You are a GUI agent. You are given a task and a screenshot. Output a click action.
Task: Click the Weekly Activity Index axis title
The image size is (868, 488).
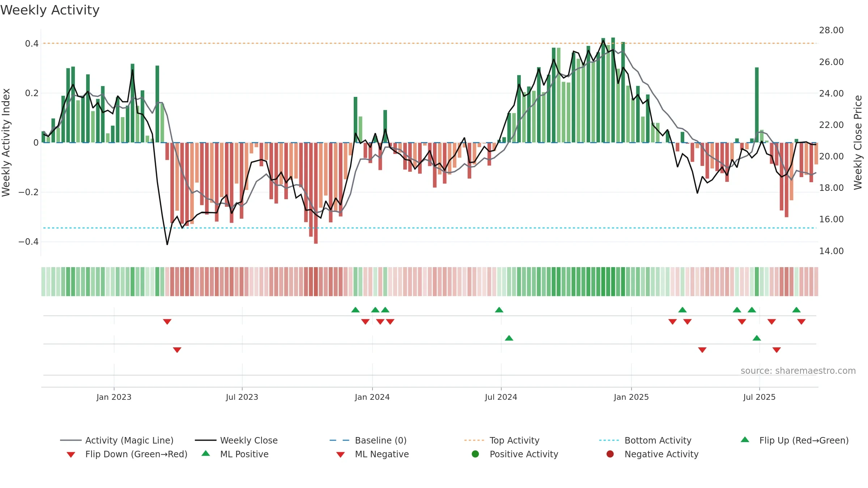[x=6, y=142]
